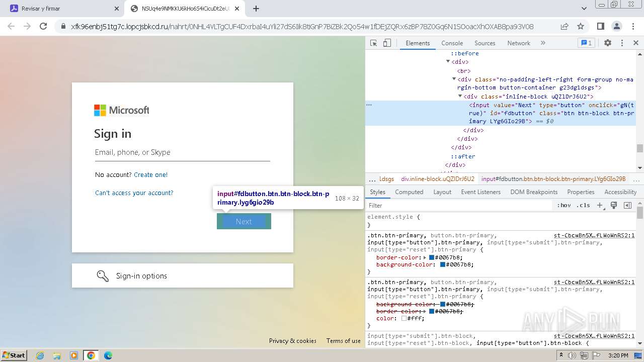Open the first background-color #0067b8 swatch
This screenshot has height=362, width=644.
pyautogui.click(x=443, y=264)
